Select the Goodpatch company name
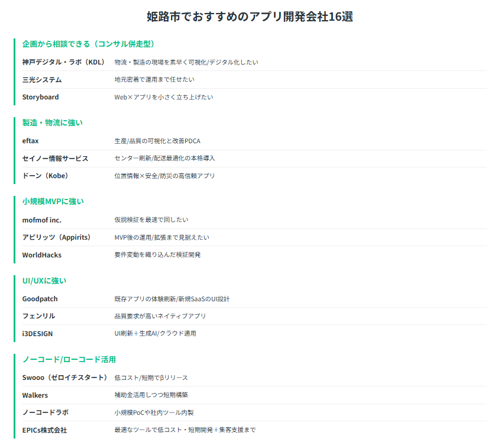This screenshot has height=448, width=498. [40, 299]
